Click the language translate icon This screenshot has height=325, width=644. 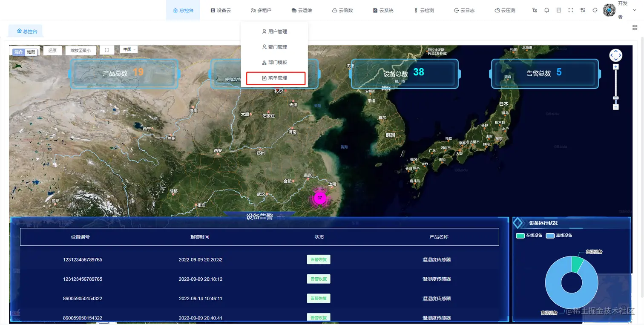[583, 10]
